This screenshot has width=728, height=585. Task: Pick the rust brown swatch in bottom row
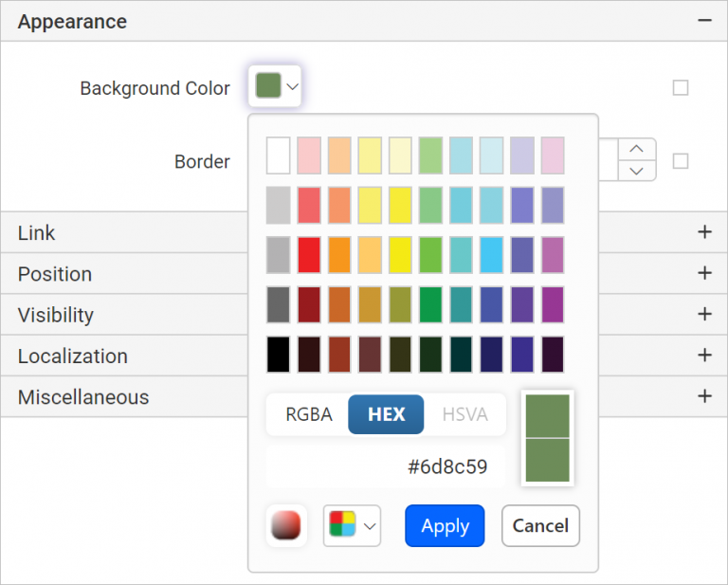click(339, 355)
